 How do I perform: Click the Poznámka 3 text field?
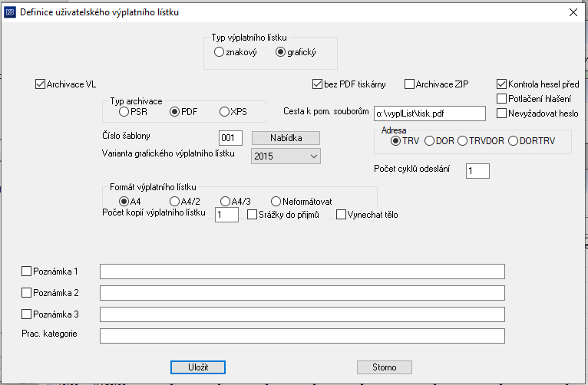(302, 314)
